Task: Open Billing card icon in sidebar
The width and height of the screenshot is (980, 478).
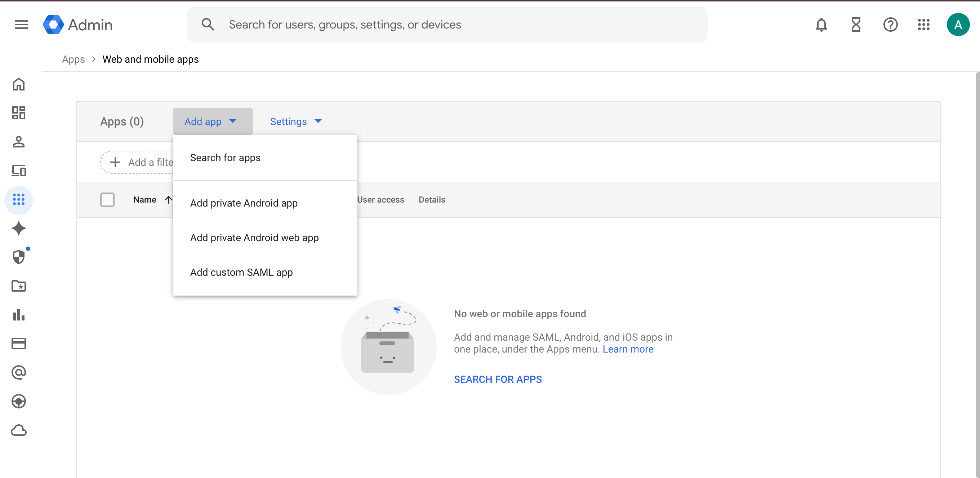Action: (19, 343)
